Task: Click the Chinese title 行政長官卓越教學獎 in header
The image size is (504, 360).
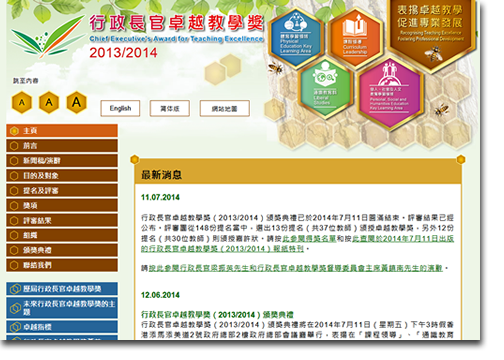Action: pyautogui.click(x=177, y=23)
